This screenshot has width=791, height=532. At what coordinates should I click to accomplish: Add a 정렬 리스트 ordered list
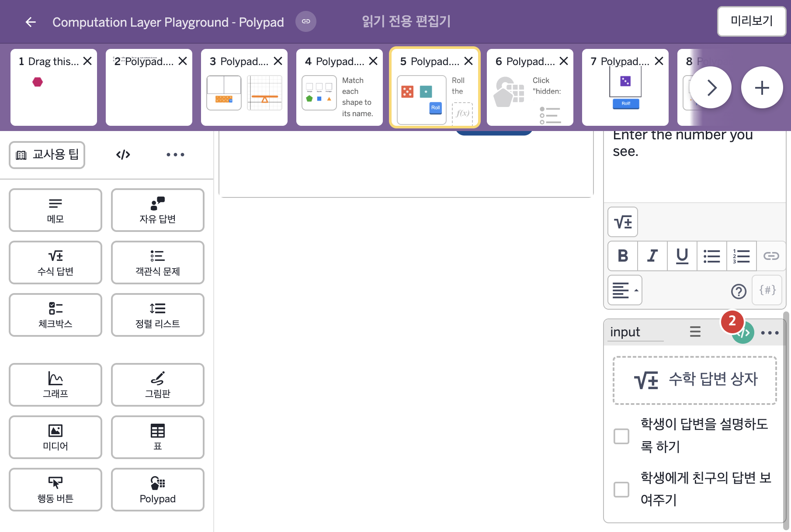[158, 315]
